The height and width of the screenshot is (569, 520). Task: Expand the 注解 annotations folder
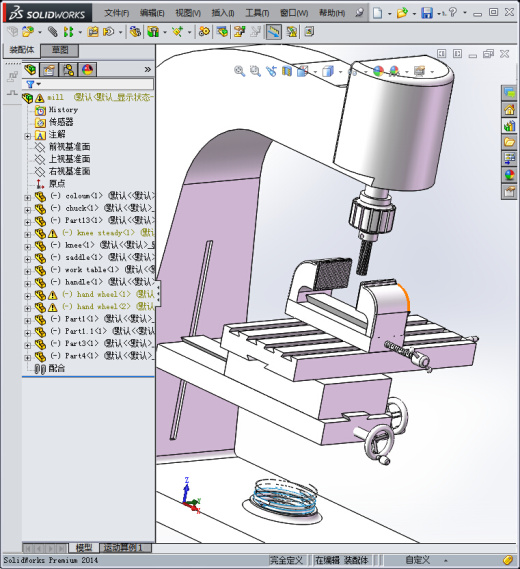click(28, 136)
